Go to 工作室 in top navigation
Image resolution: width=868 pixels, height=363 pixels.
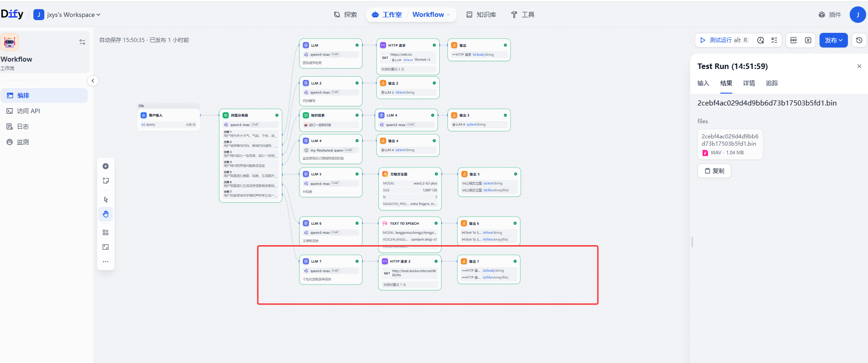(387, 15)
